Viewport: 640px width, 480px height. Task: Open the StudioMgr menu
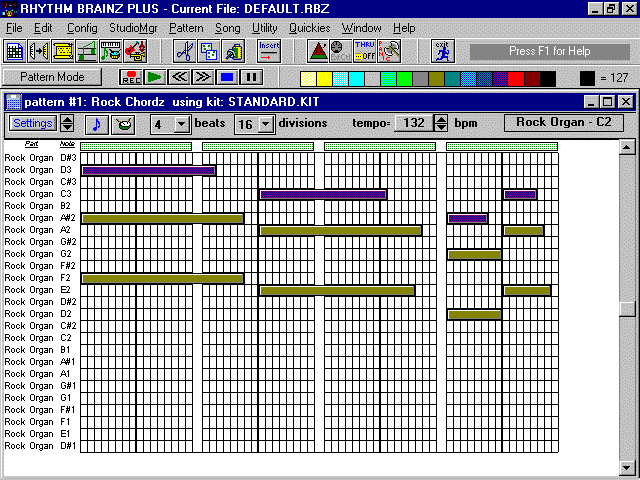[132, 28]
